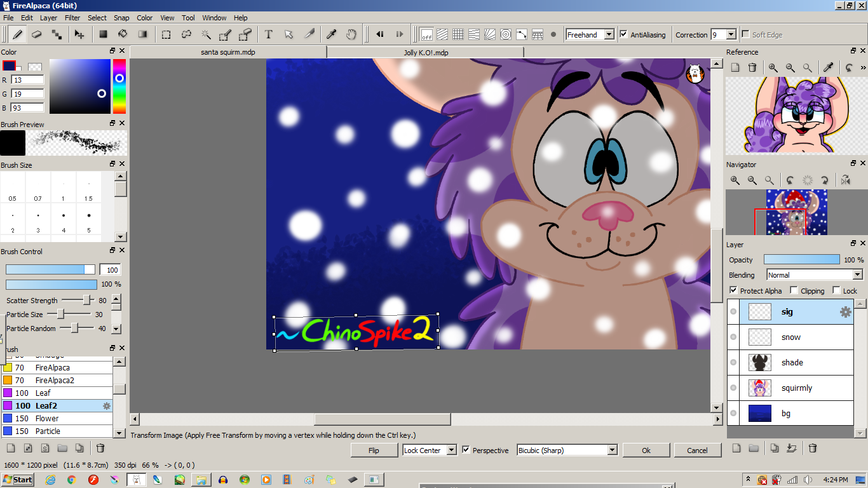Select the Fill rectangle tool
Viewport: 868px width, 488px height.
point(103,34)
